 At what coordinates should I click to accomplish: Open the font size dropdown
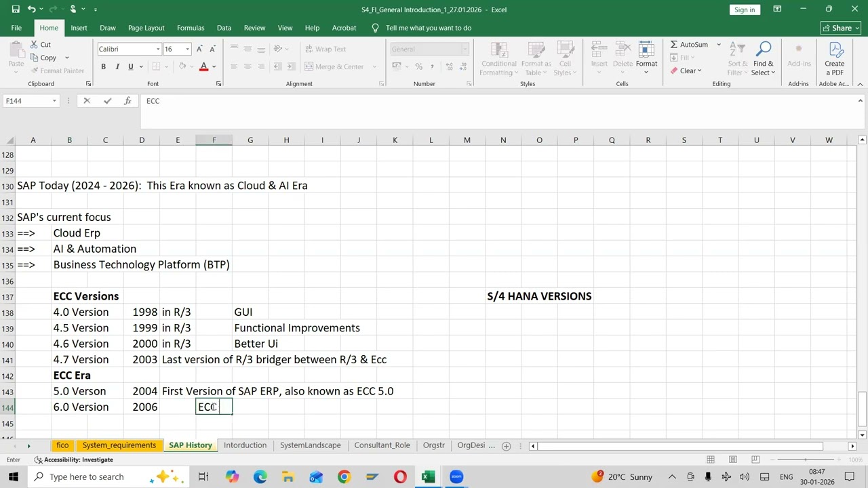pos(187,49)
